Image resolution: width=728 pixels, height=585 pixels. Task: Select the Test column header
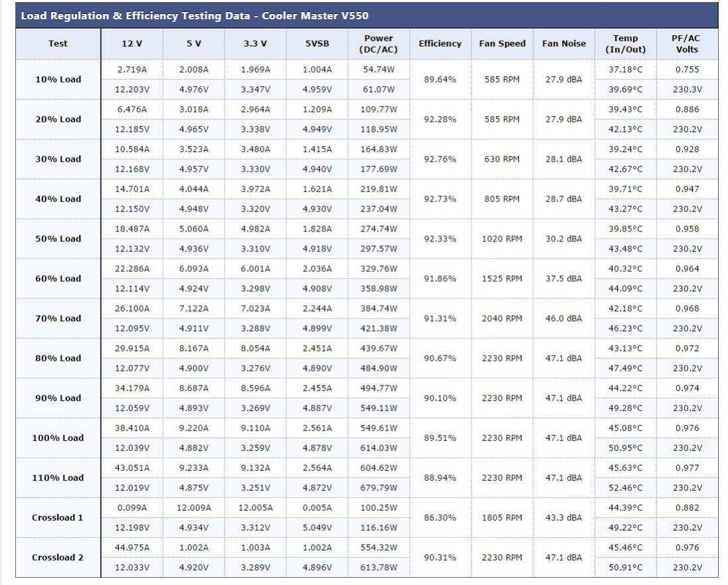pos(58,44)
